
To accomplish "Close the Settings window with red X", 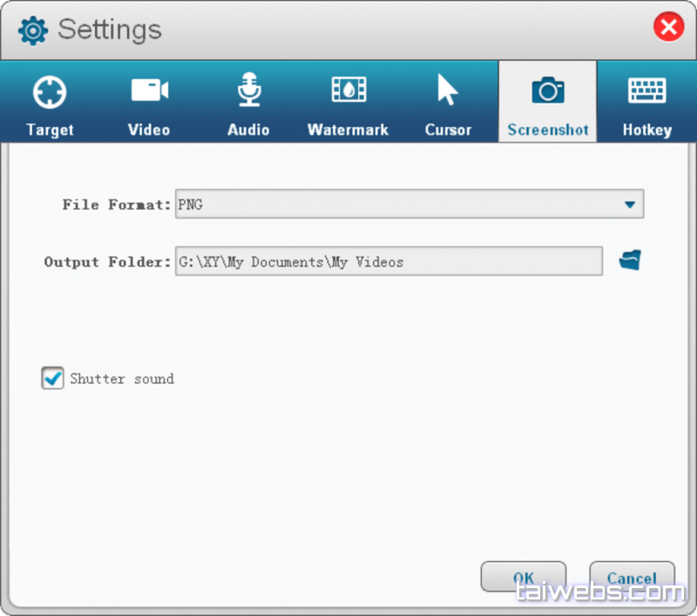I will tap(668, 27).
